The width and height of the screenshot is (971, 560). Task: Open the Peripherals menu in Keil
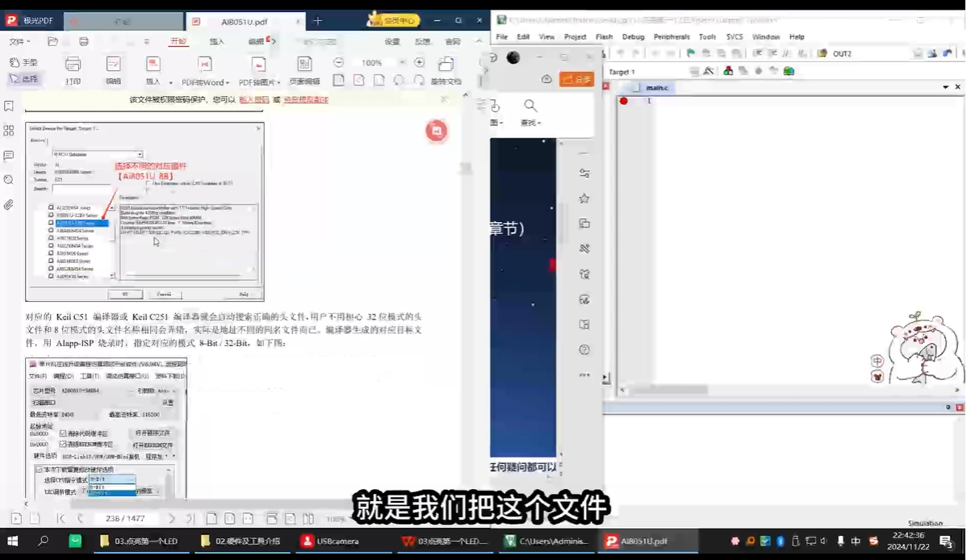(x=672, y=36)
